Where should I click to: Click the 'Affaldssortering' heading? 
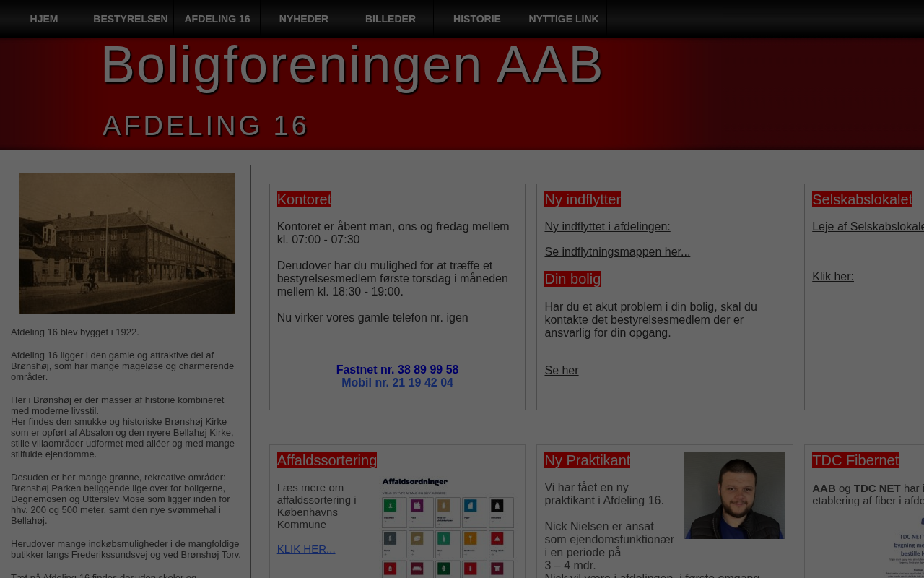pos(327,460)
